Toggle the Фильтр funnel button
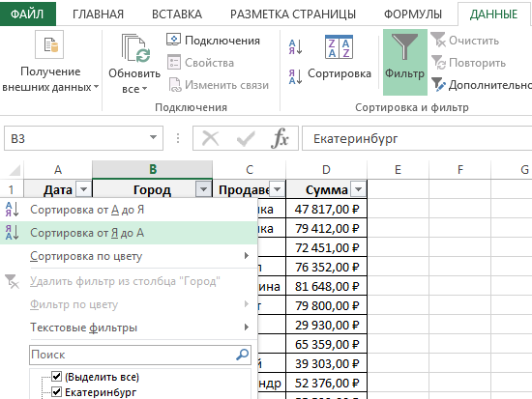Viewport: 532px width, 399px height. coord(404,62)
